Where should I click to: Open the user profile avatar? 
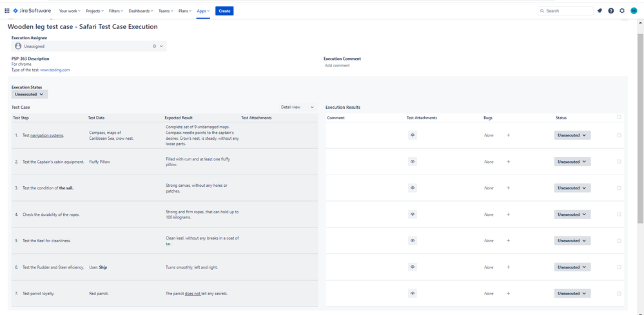pos(634,11)
